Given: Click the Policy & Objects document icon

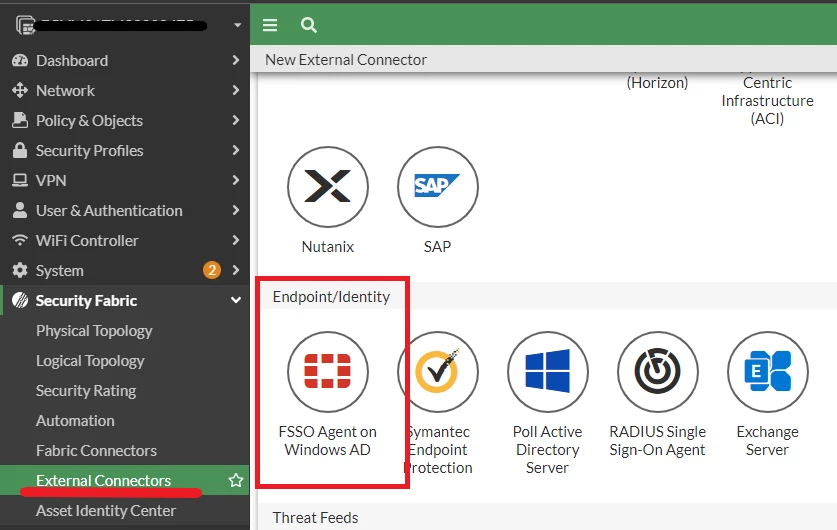Looking at the screenshot, I should pyautogui.click(x=20, y=120).
